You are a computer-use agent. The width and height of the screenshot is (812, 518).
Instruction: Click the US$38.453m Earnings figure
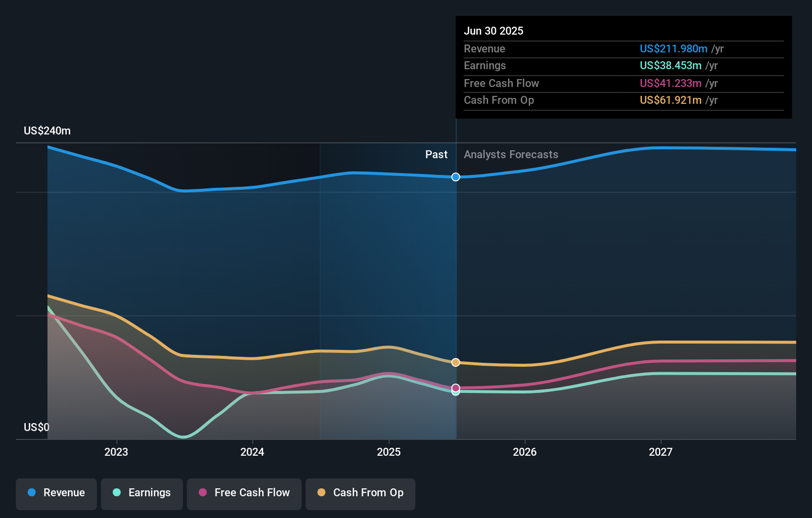click(x=670, y=65)
